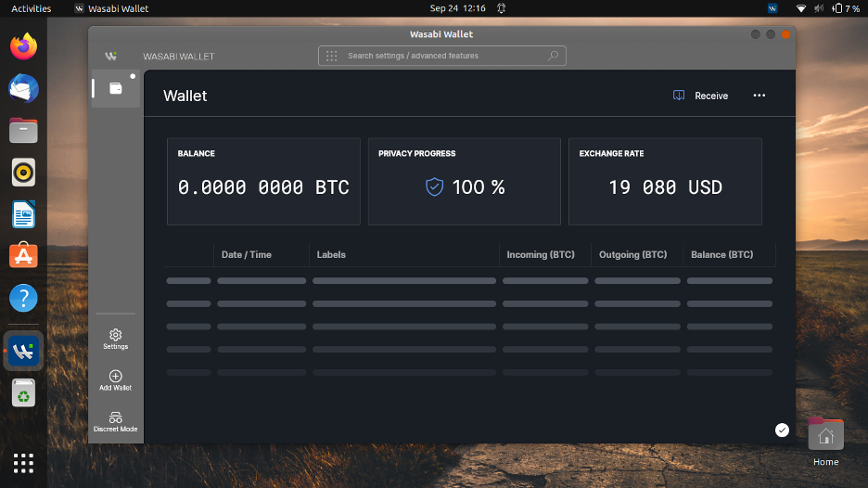Click the muted volume icon in top bar
This screenshot has height=488, width=868.
click(819, 8)
